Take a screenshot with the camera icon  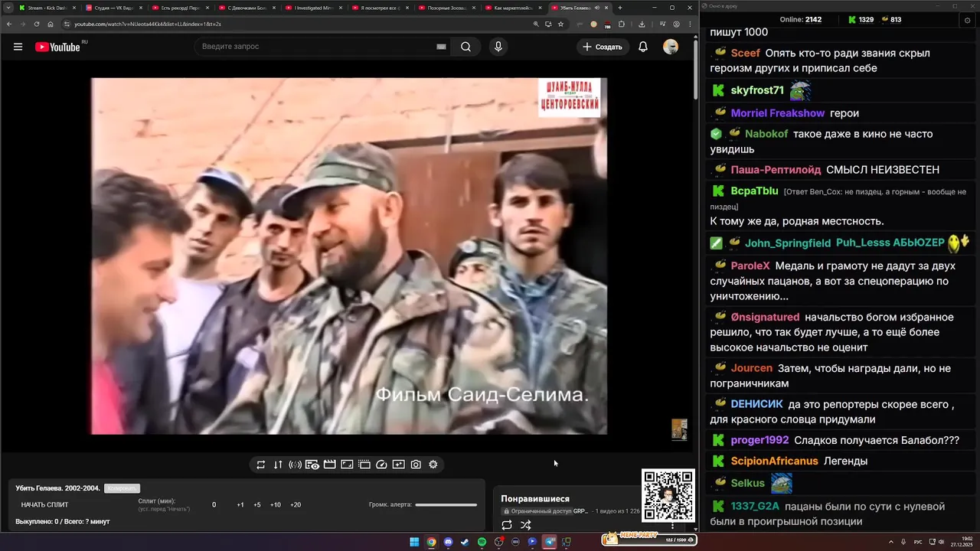tap(416, 465)
